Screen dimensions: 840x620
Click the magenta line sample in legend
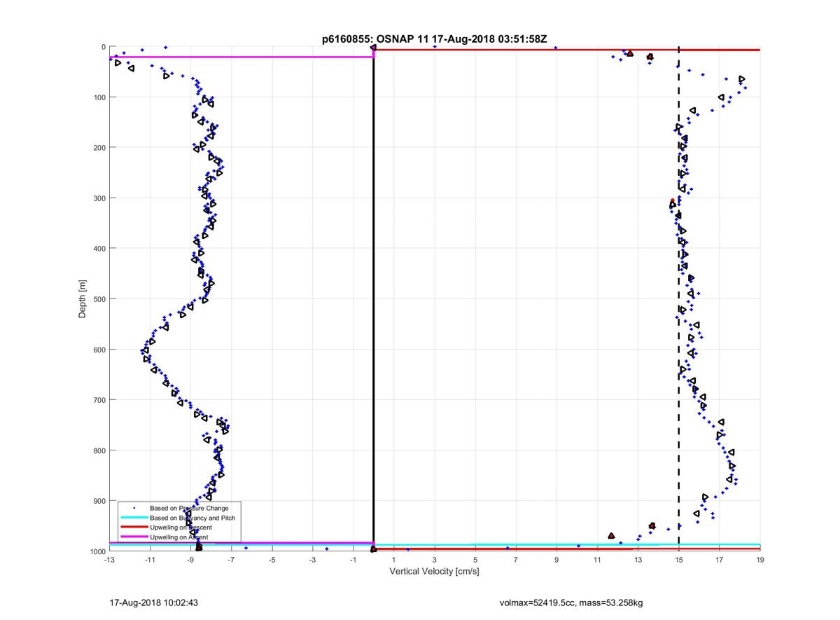point(134,537)
